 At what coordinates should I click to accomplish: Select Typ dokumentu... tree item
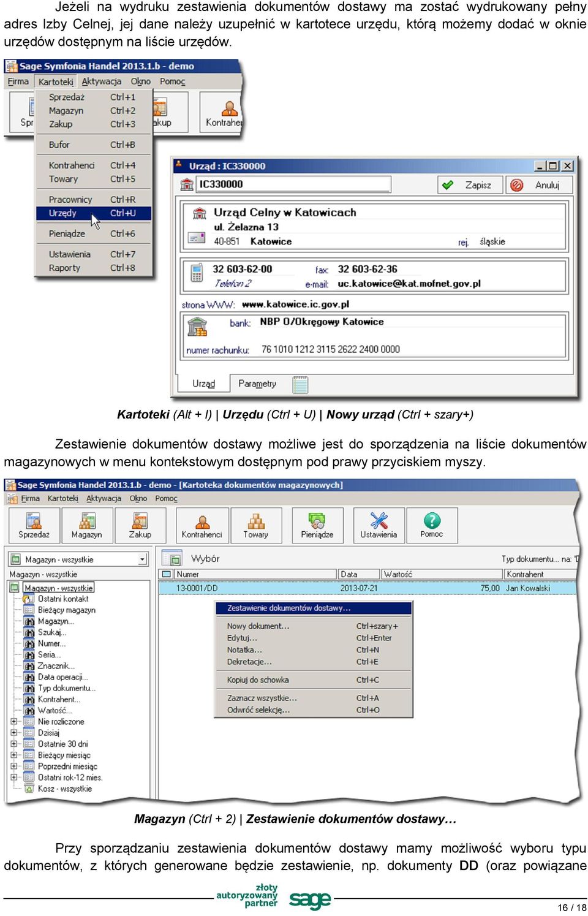67,688
